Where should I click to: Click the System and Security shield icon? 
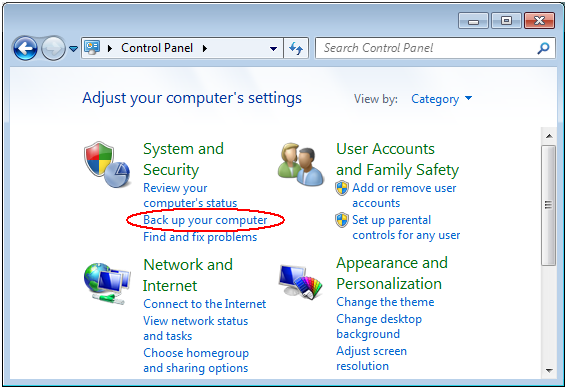pos(107,165)
